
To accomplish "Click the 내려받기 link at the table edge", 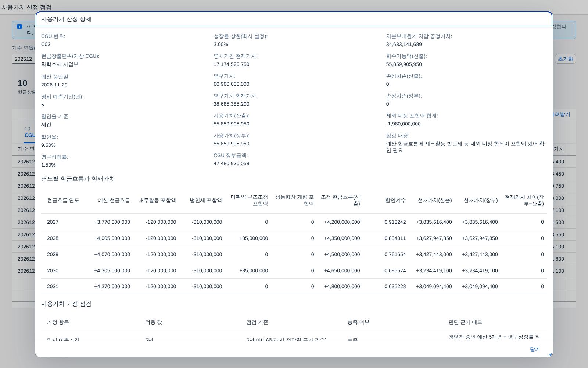I will click(561, 114).
